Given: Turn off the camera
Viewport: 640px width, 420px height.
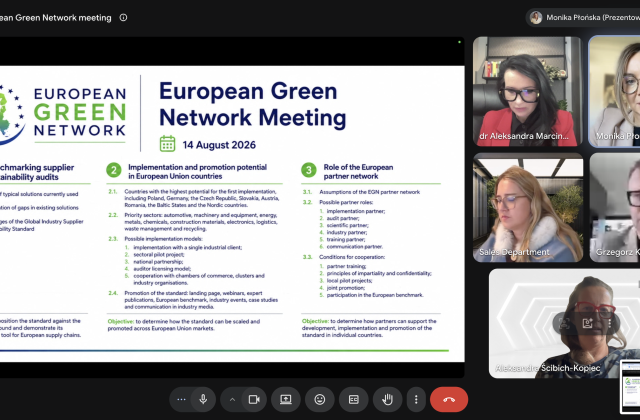Looking at the screenshot, I should [254, 400].
